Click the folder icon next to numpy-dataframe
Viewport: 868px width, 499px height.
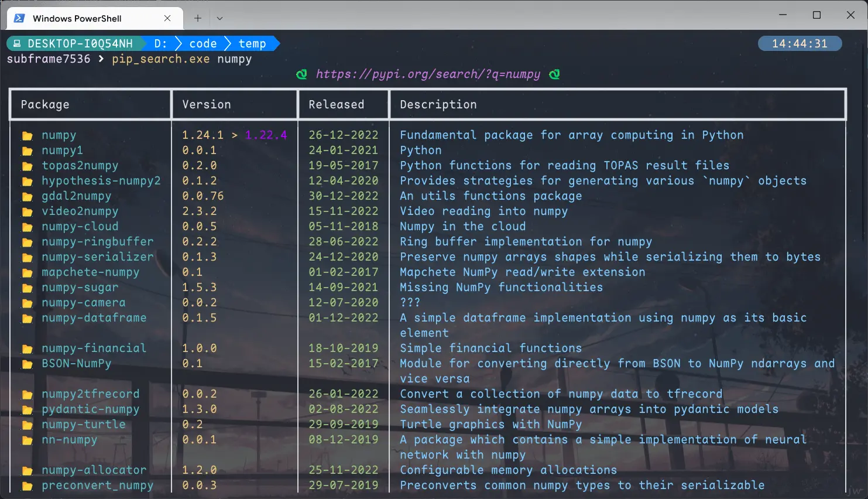pyautogui.click(x=27, y=319)
